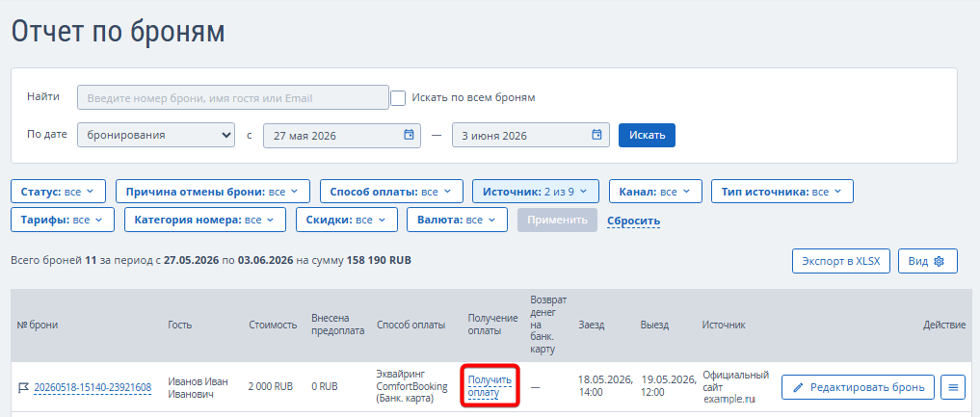Click gear icon on the Вид button

pyautogui.click(x=939, y=262)
